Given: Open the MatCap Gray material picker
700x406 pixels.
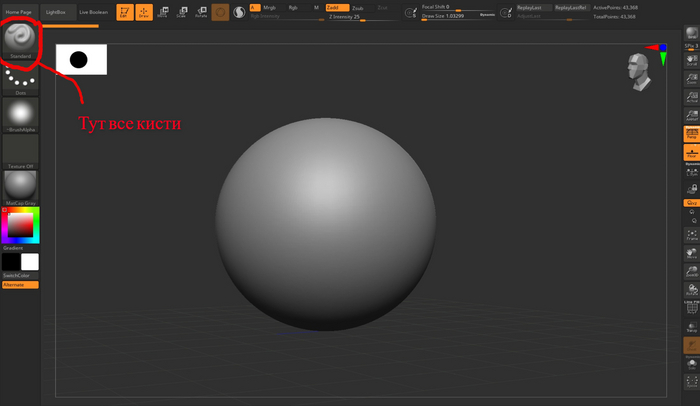Looking at the screenshot, I should click(20, 187).
